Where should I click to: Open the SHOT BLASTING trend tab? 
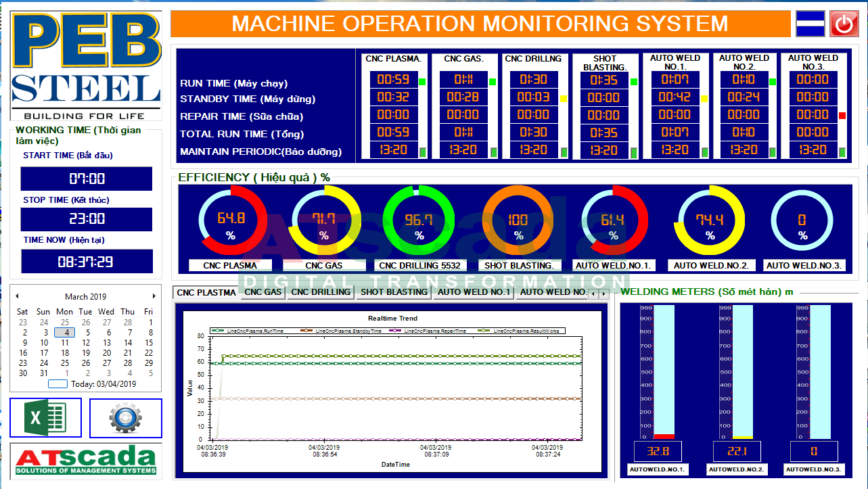click(394, 292)
